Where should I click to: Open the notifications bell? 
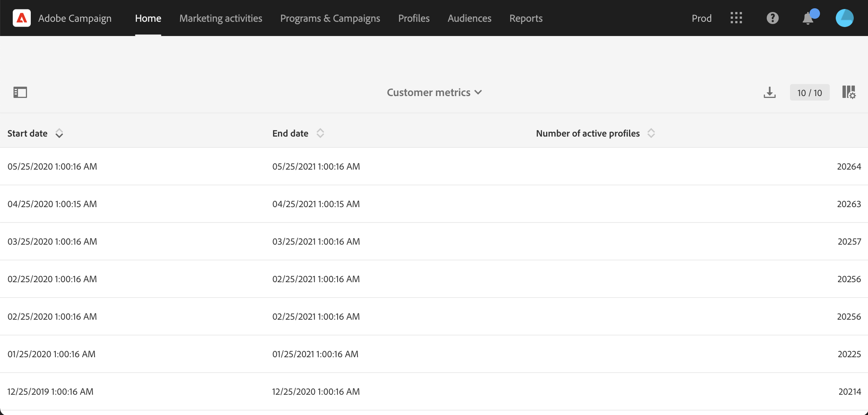[x=808, y=18]
